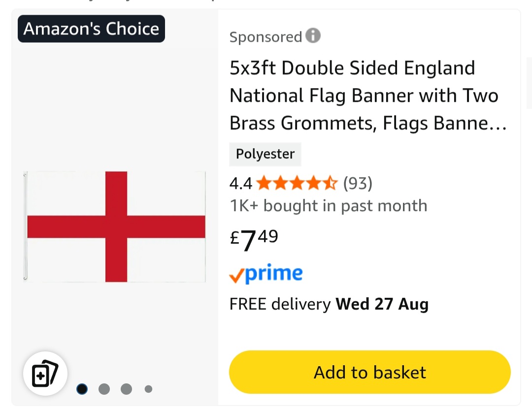The width and height of the screenshot is (532, 408).
Task: Click the Prime checkmark logo
Action: pyautogui.click(x=266, y=274)
